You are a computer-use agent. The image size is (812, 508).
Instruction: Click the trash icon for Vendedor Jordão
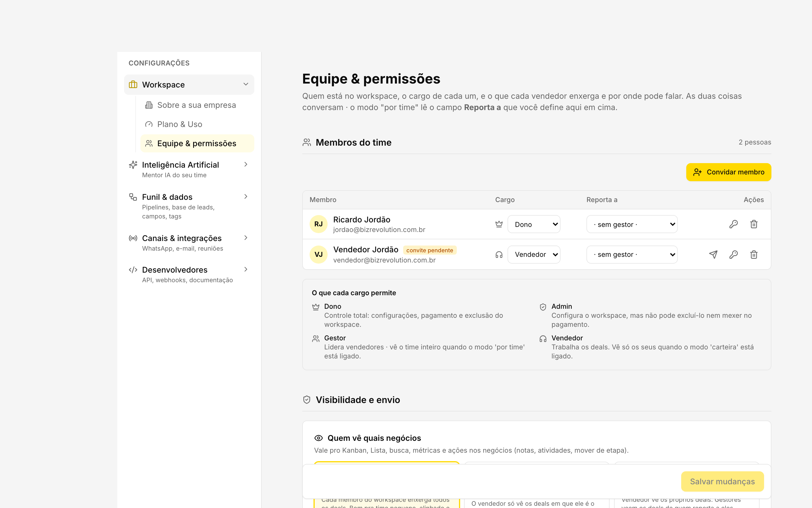coord(754,254)
